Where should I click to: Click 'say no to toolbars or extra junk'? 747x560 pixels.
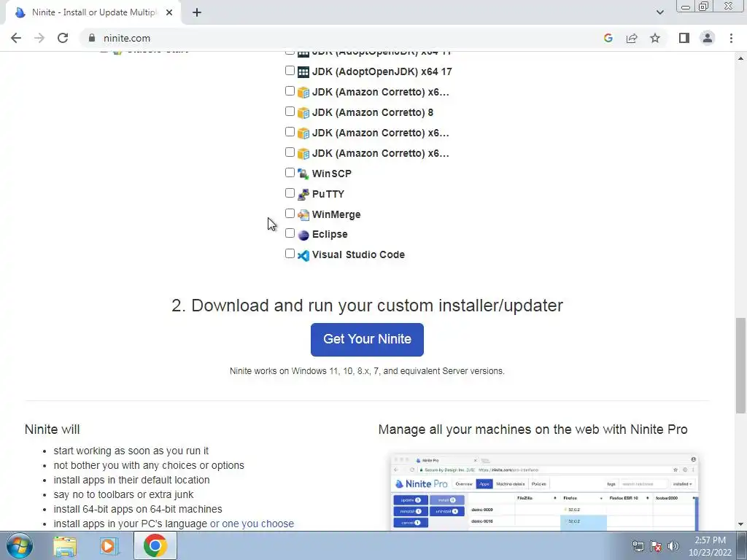pos(123,495)
